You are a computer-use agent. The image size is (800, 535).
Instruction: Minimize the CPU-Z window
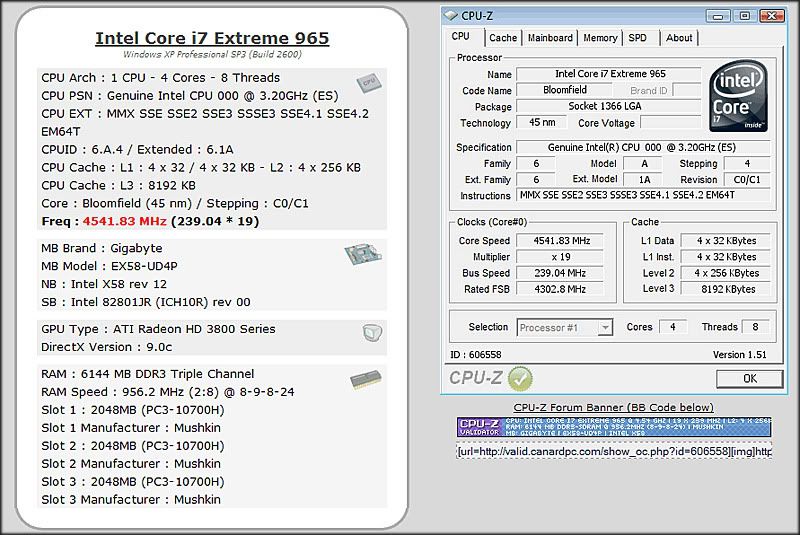pos(718,16)
